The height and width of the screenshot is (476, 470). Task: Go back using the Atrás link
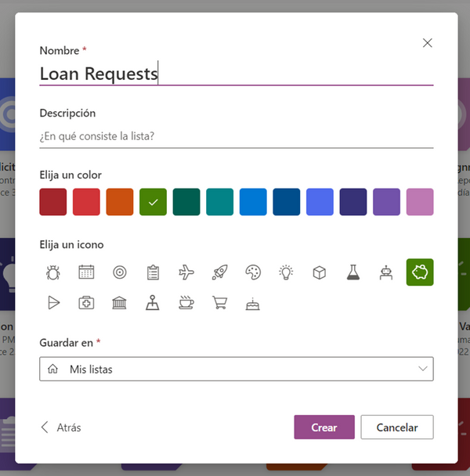61,427
